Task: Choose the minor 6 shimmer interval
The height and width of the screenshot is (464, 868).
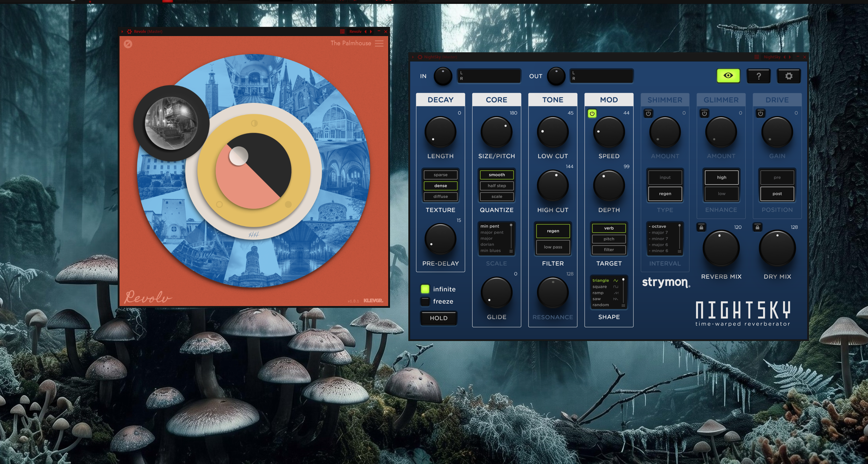Action: (659, 251)
